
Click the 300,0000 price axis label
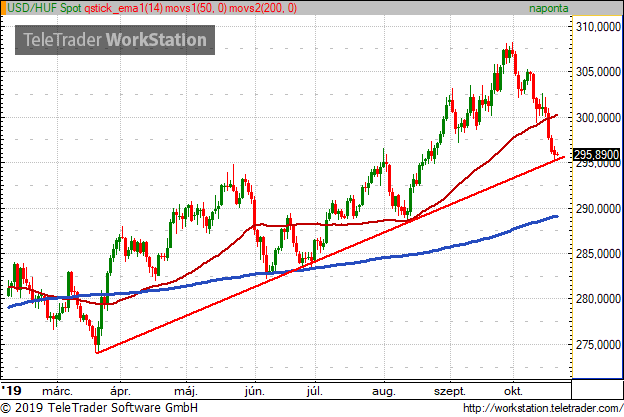(x=598, y=118)
